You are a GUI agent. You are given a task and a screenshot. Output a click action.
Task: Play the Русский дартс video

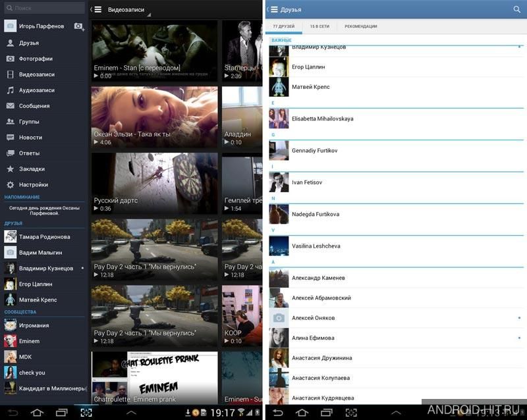154,183
